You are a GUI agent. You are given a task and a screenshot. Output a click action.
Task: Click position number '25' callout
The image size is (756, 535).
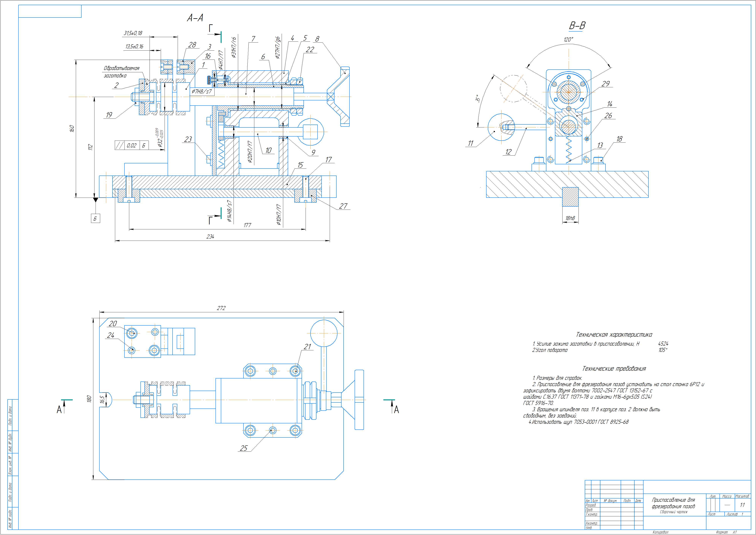[244, 448]
